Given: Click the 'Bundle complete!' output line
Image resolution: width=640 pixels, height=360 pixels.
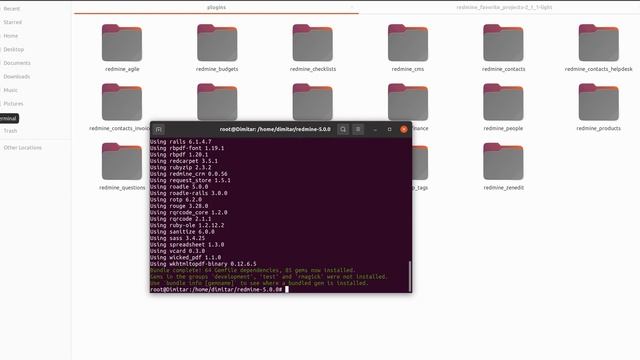Looking at the screenshot, I should coord(253,270).
